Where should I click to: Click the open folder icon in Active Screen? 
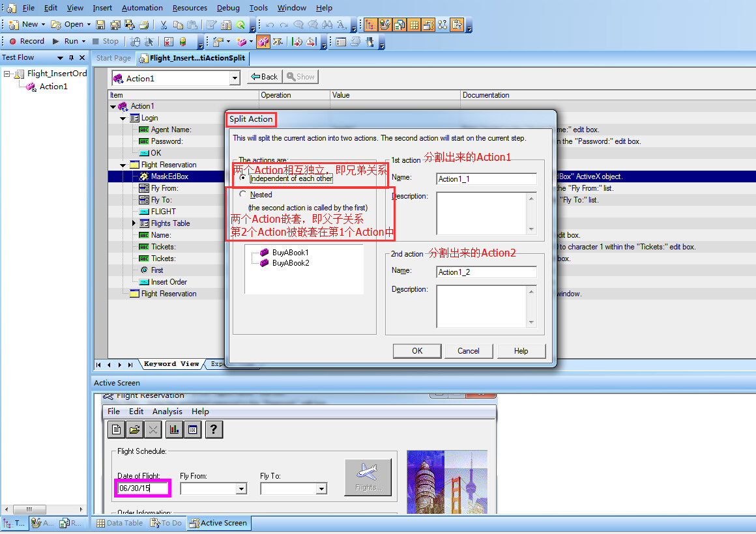pyautogui.click(x=134, y=429)
